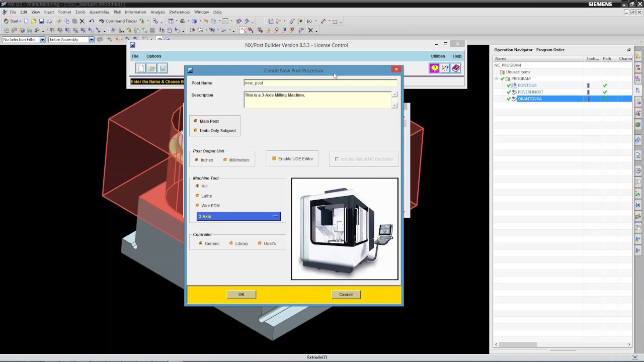Open the Help menu in Post Builder

[x=457, y=56]
